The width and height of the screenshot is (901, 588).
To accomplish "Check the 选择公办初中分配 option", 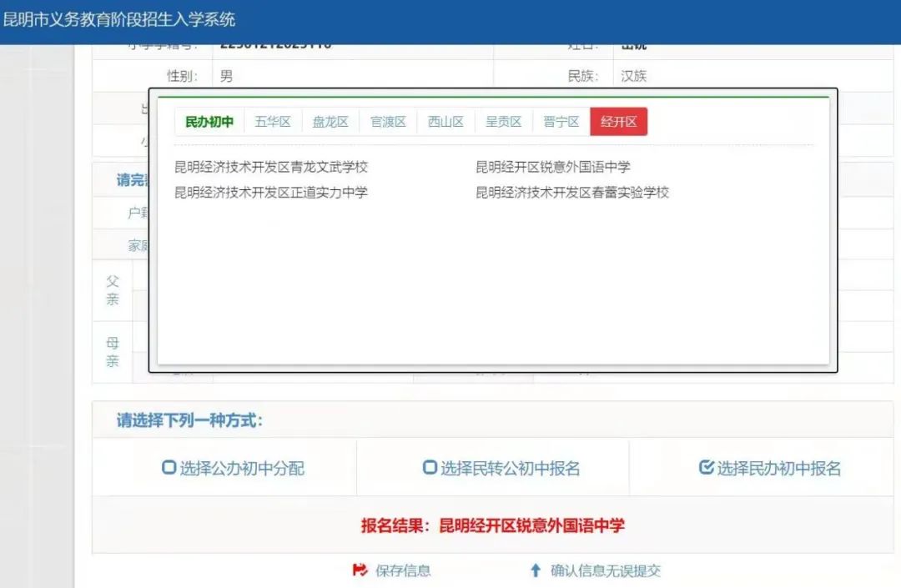I will point(169,467).
